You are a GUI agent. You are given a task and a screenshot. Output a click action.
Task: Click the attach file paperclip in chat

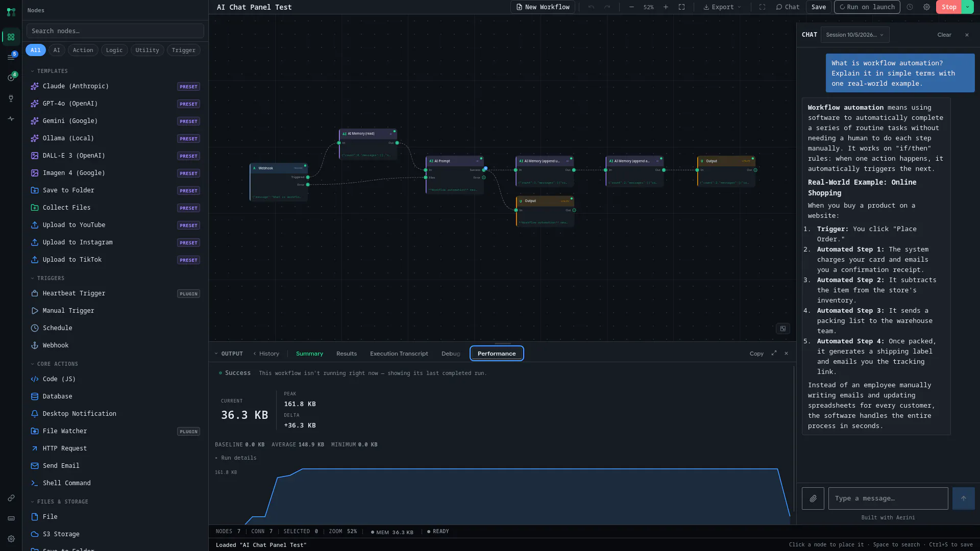(813, 498)
